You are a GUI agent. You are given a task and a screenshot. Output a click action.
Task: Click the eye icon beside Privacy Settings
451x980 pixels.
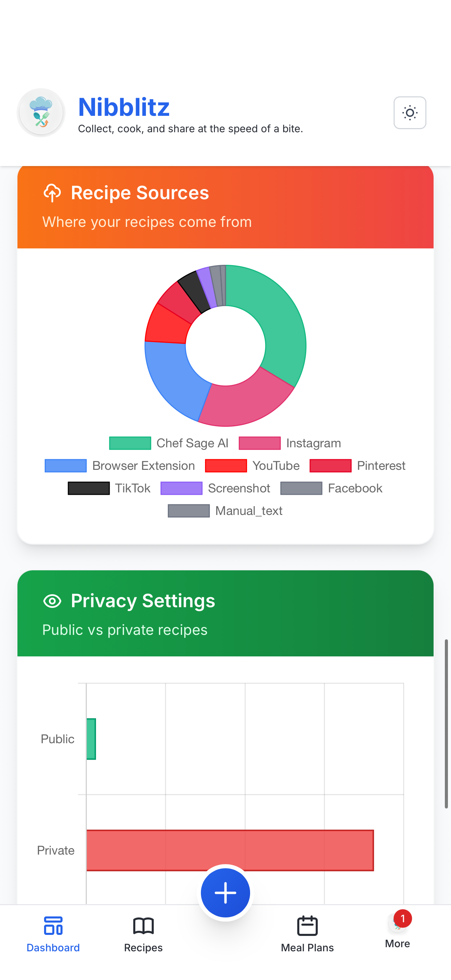tap(53, 601)
